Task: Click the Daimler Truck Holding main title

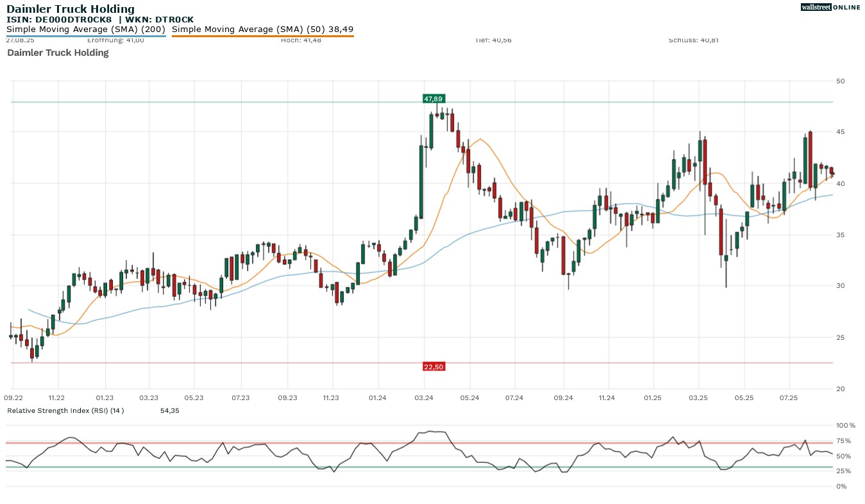Action: [x=71, y=9]
